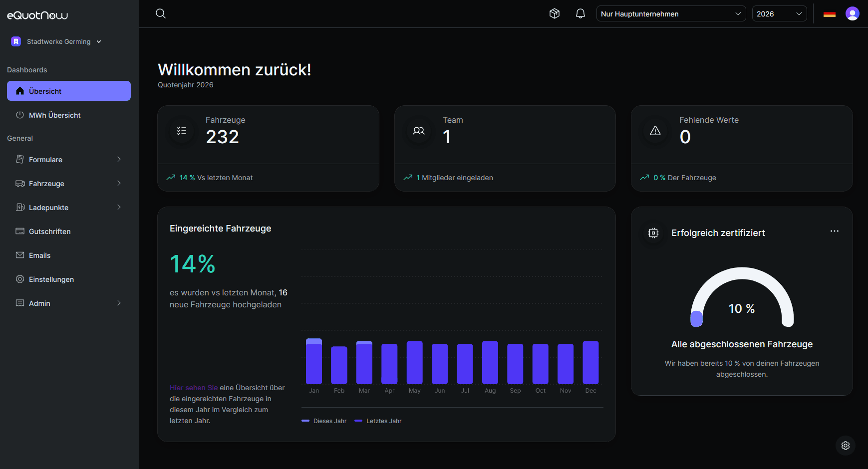Click trend arrow beside 1 Mitglieder eingeladen

pos(408,178)
